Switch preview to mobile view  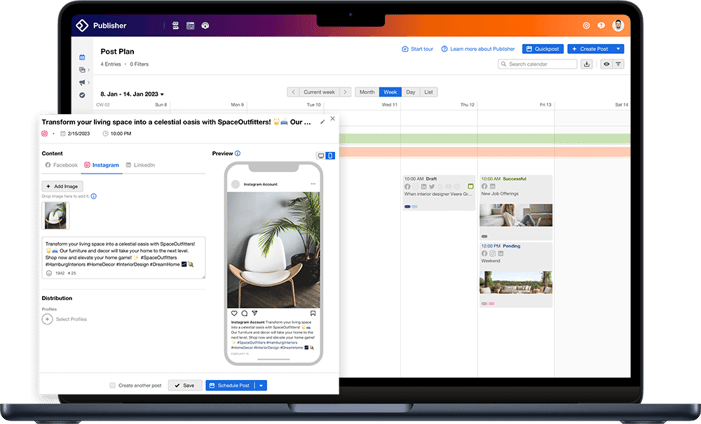point(330,156)
